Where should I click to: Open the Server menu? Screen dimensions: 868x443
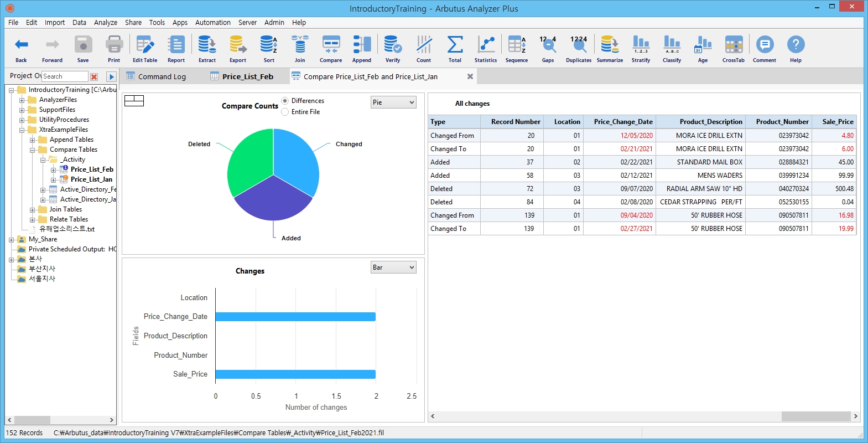point(247,23)
